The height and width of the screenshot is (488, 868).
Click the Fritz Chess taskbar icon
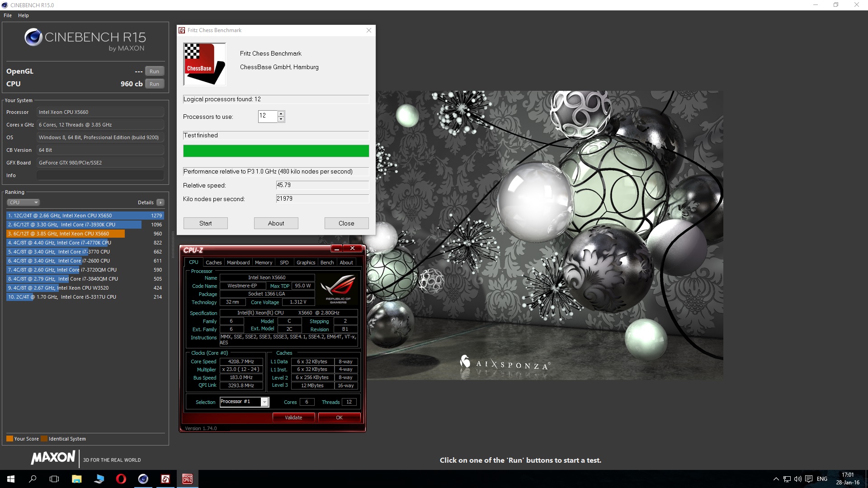click(x=165, y=479)
